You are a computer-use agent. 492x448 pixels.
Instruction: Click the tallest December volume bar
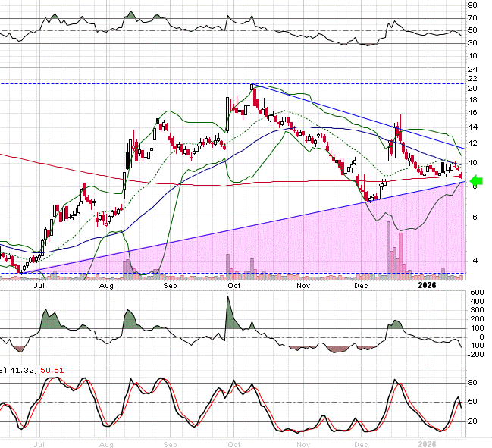point(389,250)
